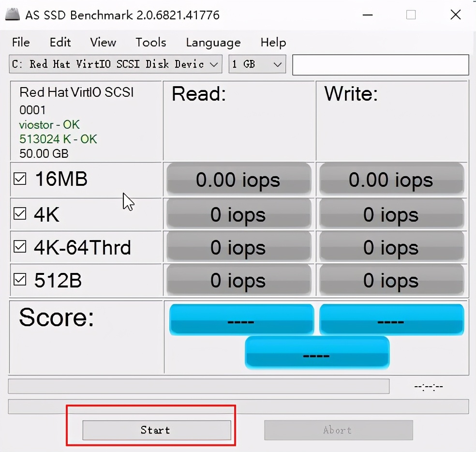The height and width of the screenshot is (452, 476).
Task: Uncheck the 16MB test checkbox
Action: (20, 179)
